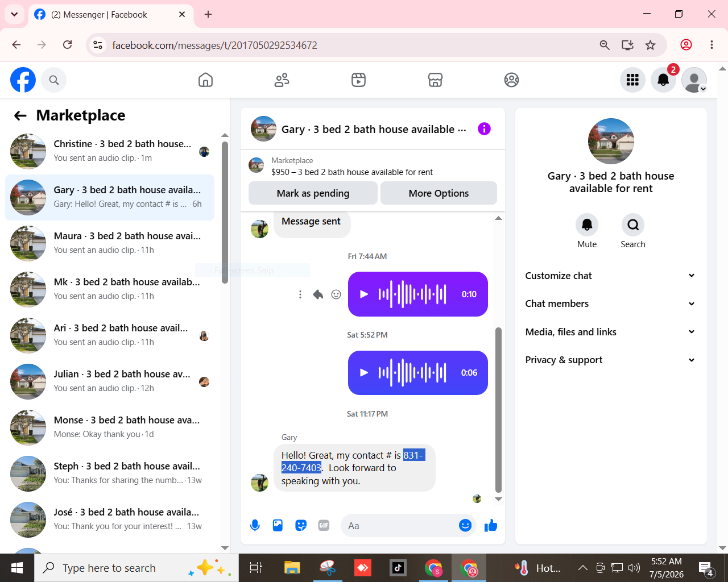Bookmark this tab star icon
Image resolution: width=728 pixels, height=582 pixels.
[x=651, y=45]
